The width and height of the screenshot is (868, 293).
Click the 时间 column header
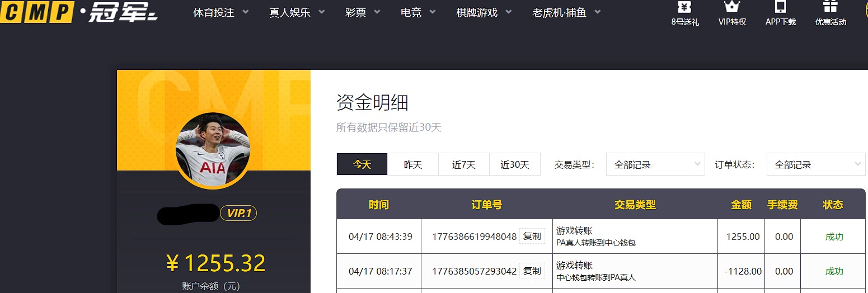tap(379, 205)
